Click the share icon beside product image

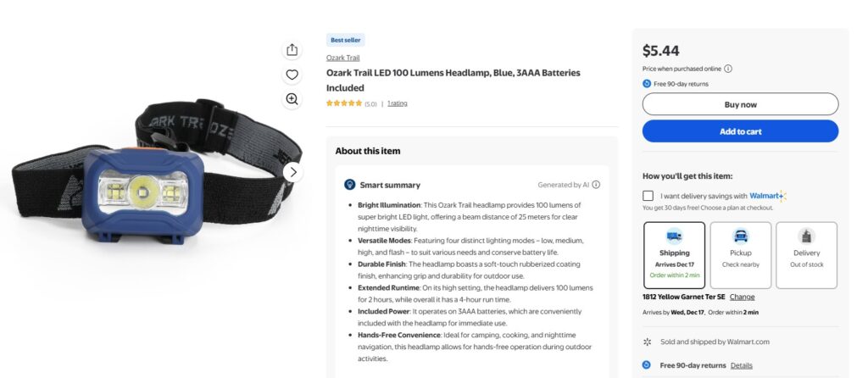point(292,50)
